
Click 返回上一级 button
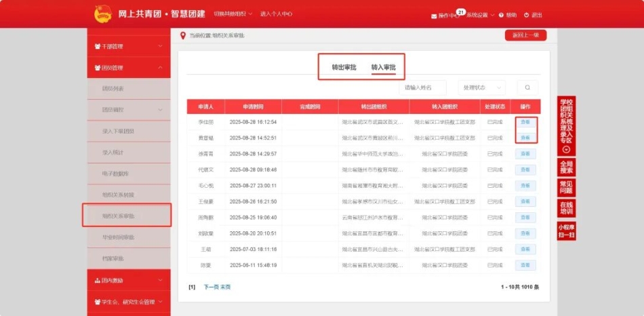pyautogui.click(x=525, y=35)
